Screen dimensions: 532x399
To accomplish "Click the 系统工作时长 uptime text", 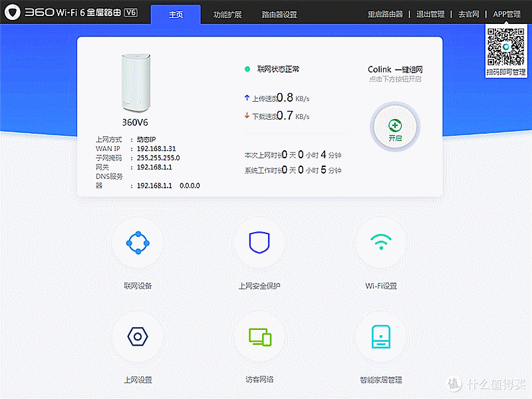I will click(293, 170).
